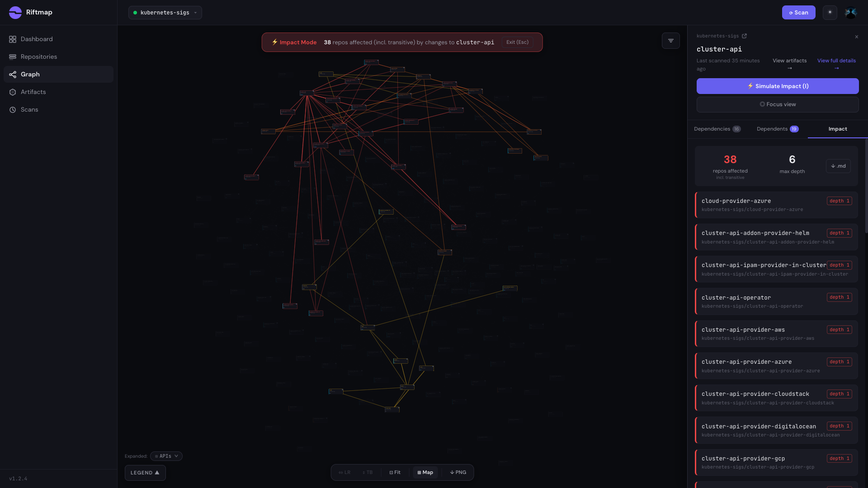Click Simulate Impact (I) button
The height and width of the screenshot is (488, 868).
click(778, 86)
